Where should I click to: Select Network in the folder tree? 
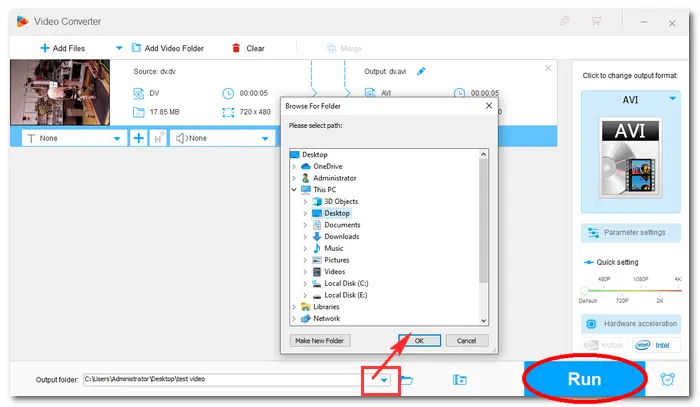tap(326, 319)
